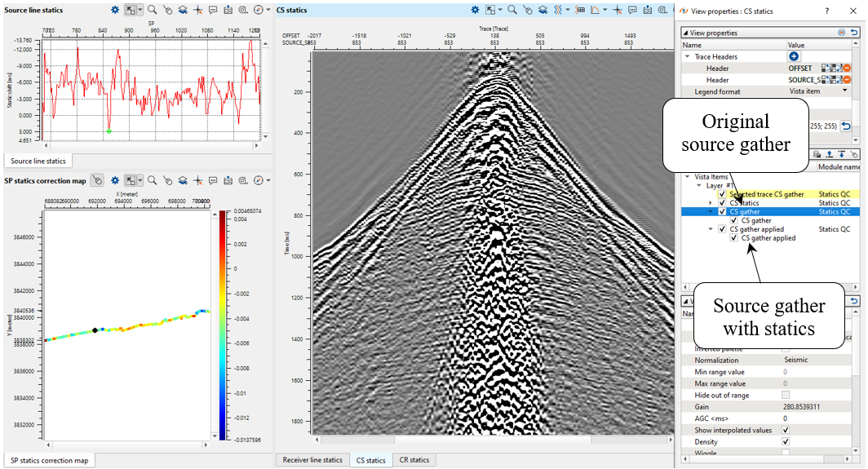Expand the CS statics tree item
Image resolution: width=868 pixels, height=469 pixels.
pyautogui.click(x=711, y=203)
